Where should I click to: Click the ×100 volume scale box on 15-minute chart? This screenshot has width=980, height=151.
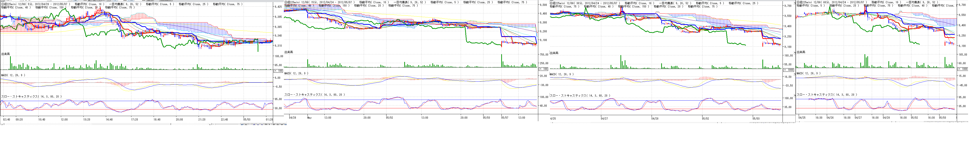(543, 69)
